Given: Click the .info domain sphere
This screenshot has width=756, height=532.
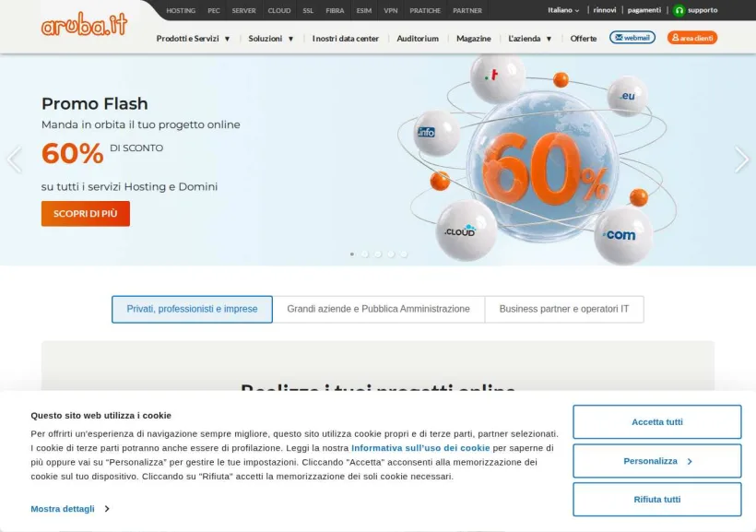Looking at the screenshot, I should tap(437, 133).
